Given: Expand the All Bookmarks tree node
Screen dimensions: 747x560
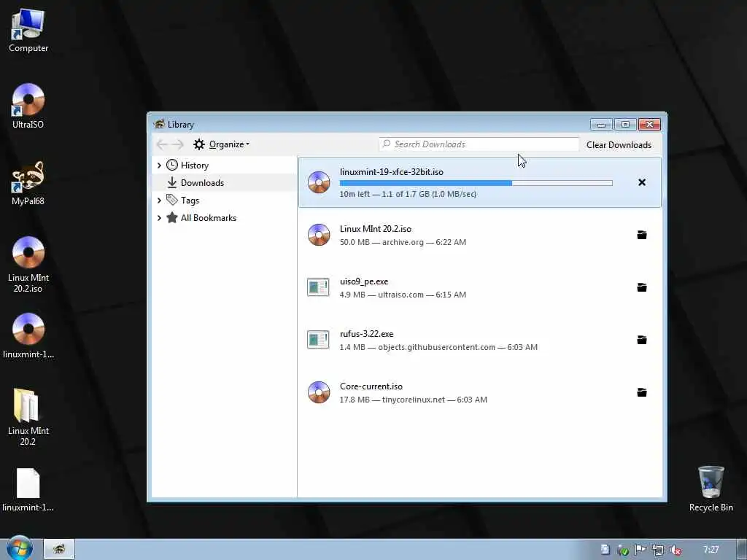Looking at the screenshot, I should point(159,218).
